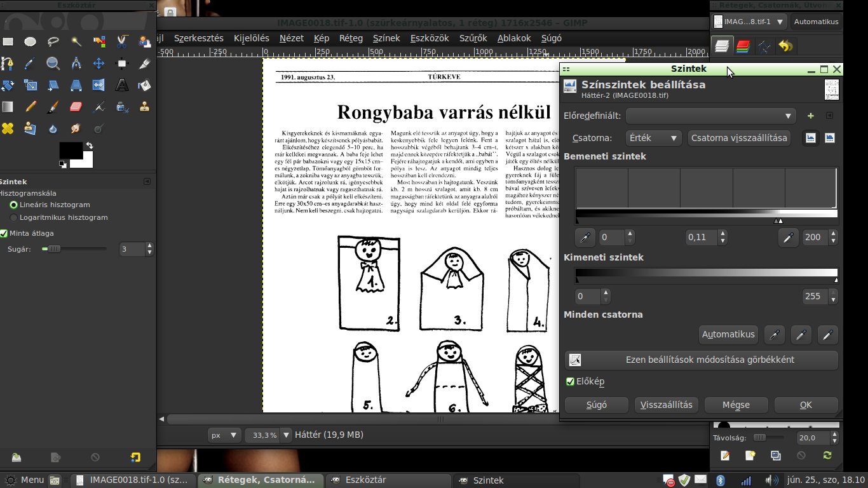Switch to logarithmic histogram button in Szintek
The width and height of the screenshot is (868, 488).
click(x=829, y=138)
